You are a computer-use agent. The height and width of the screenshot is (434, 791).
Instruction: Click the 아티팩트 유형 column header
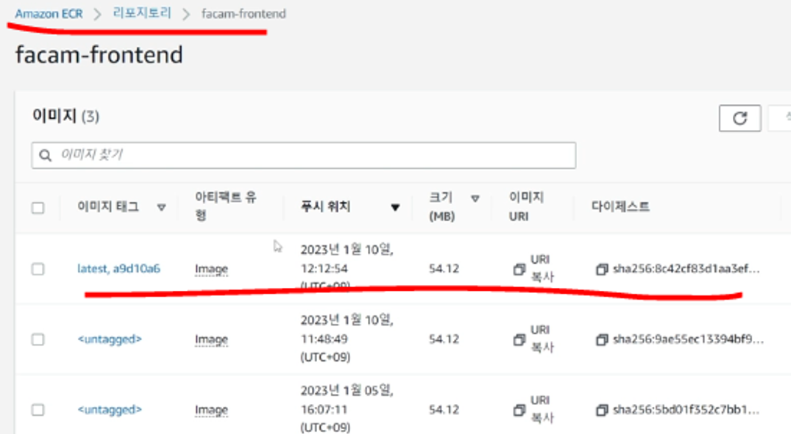225,206
